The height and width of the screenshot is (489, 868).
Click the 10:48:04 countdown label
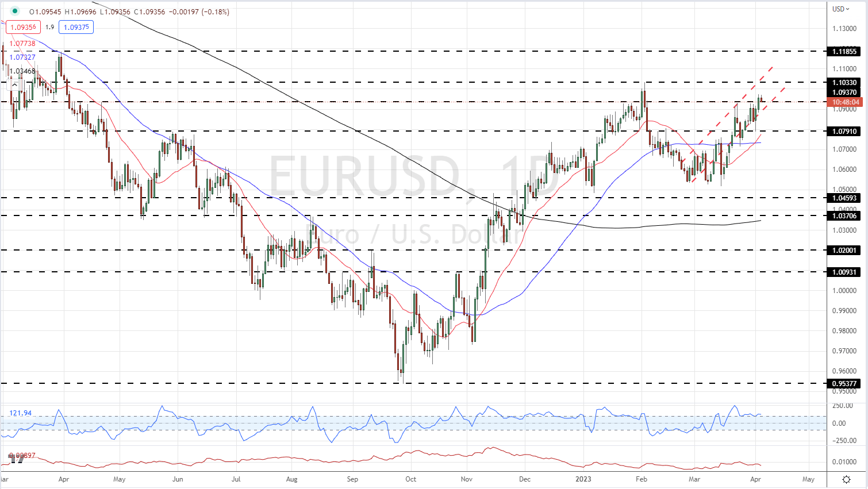844,102
